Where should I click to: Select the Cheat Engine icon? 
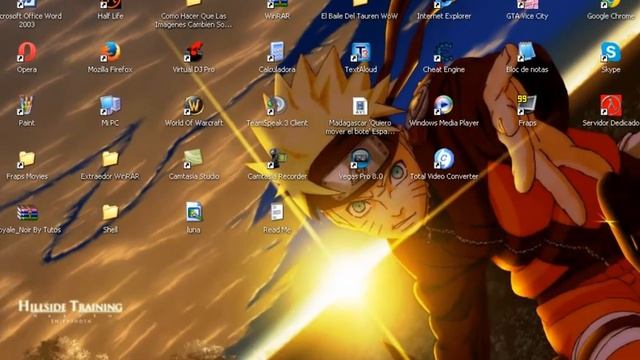click(x=444, y=52)
